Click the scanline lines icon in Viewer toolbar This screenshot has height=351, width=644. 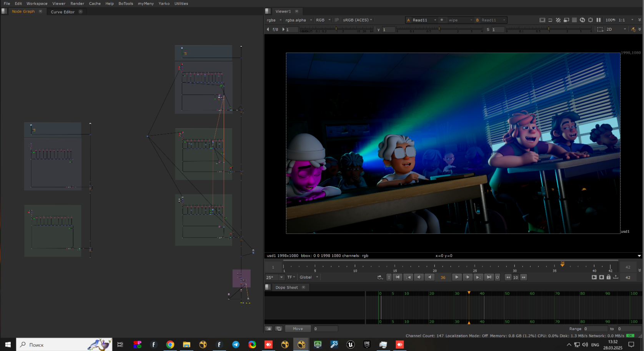574,20
